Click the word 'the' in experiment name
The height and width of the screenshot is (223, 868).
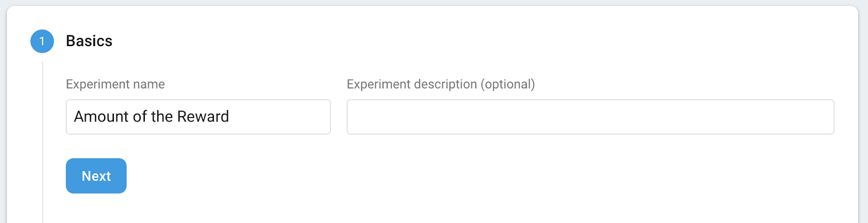162,117
